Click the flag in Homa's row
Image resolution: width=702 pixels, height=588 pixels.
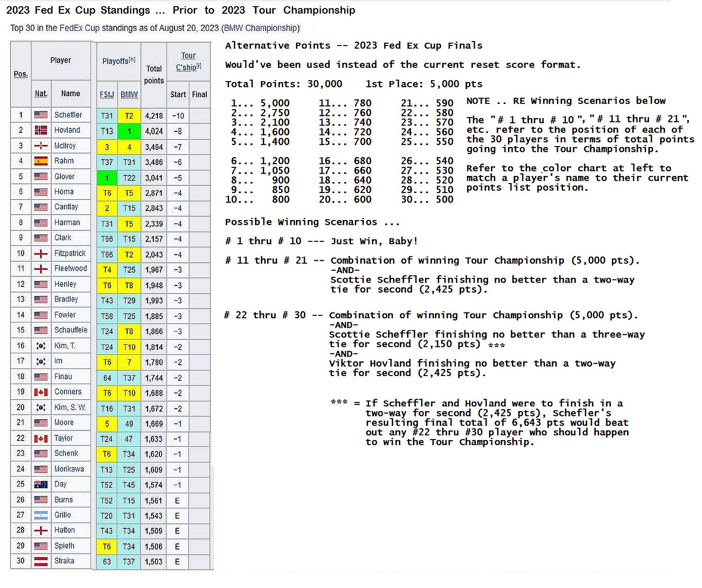41,192
